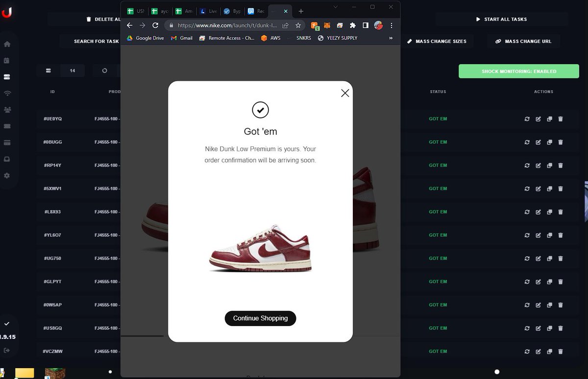Click the STATUS column header
Image resolution: width=588 pixels, height=379 pixels.
click(438, 92)
